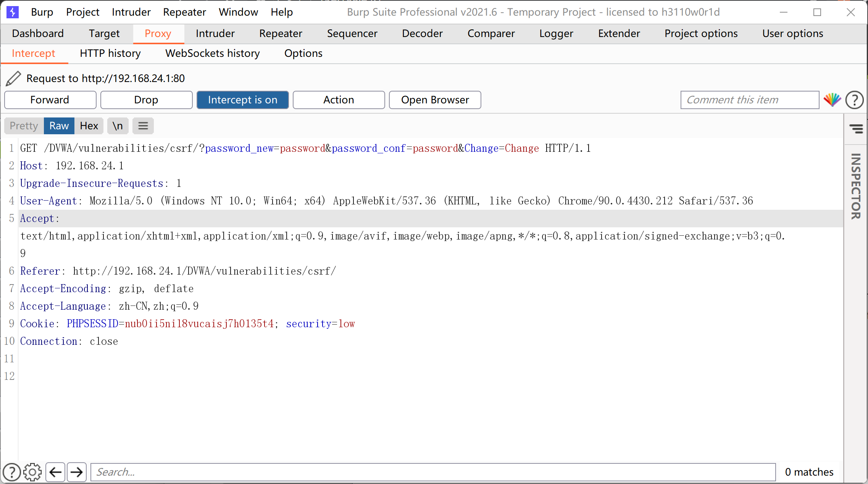The image size is (868, 484).
Task: Switch to Raw view
Action: (x=59, y=126)
